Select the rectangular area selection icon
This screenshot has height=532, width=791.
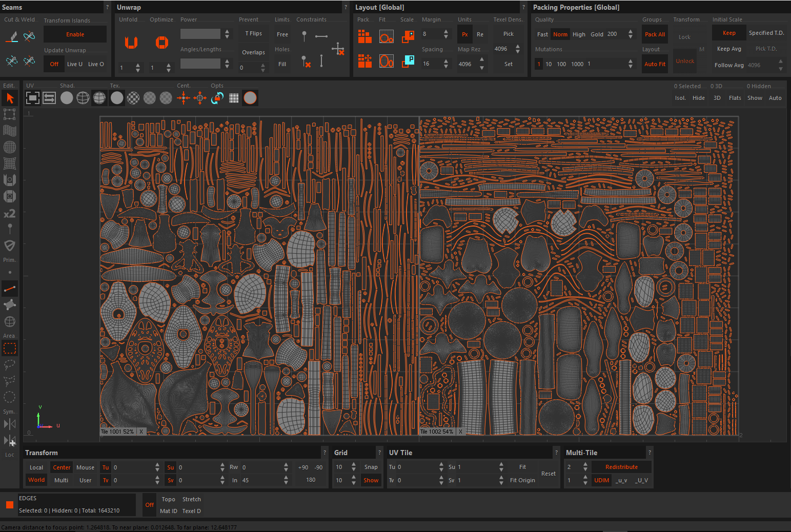(x=10, y=349)
